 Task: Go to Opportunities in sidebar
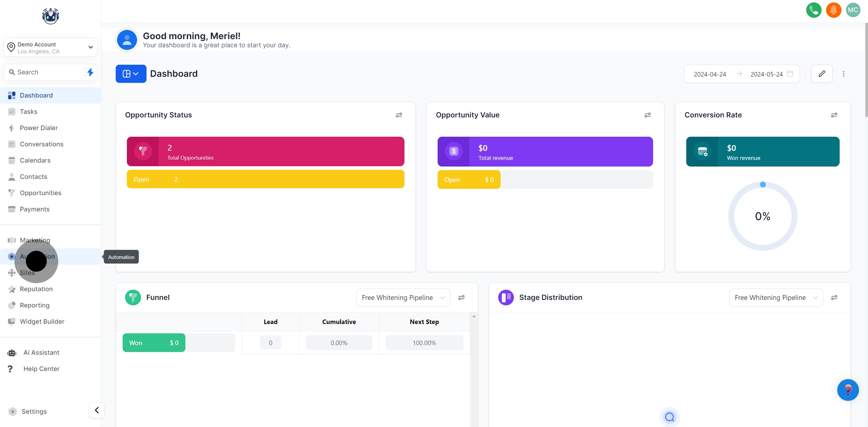click(40, 193)
